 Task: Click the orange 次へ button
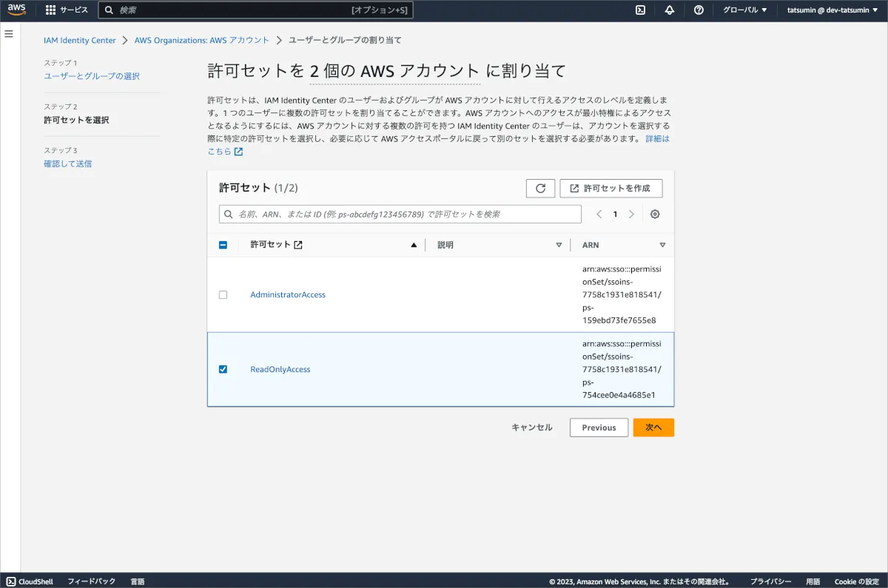[x=653, y=428]
